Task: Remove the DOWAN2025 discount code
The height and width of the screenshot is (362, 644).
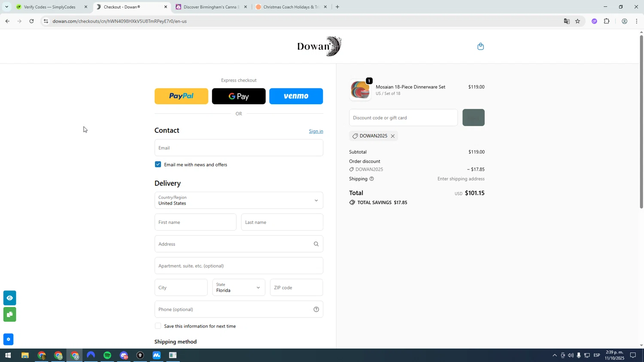Action: coord(392,136)
